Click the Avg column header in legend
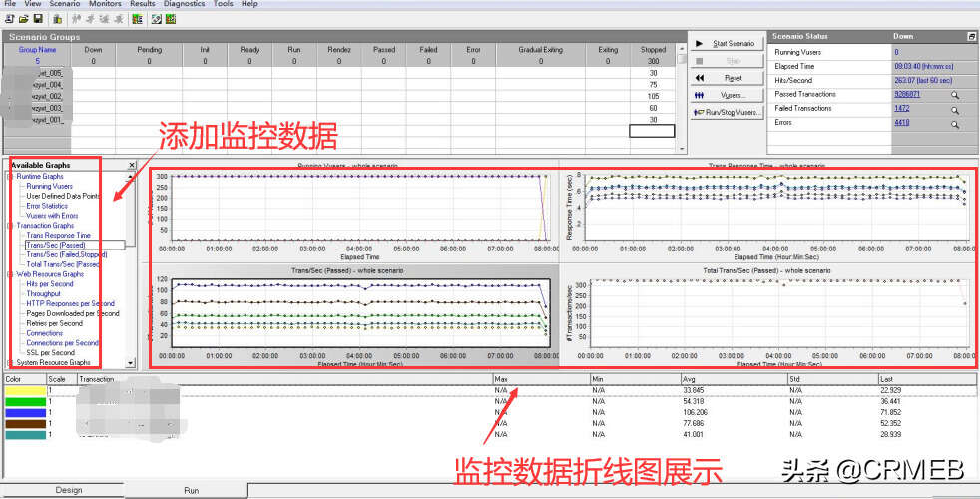Image resolution: width=980 pixels, height=499 pixels. (734, 379)
